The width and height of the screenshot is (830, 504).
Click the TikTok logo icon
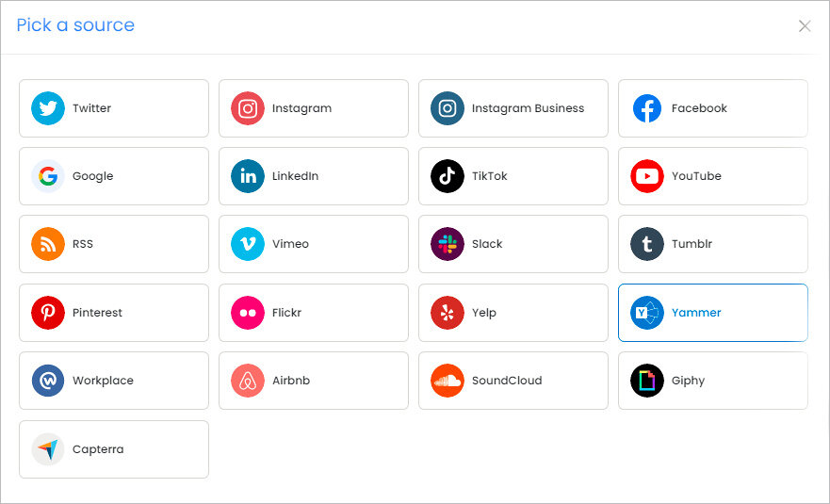(448, 176)
